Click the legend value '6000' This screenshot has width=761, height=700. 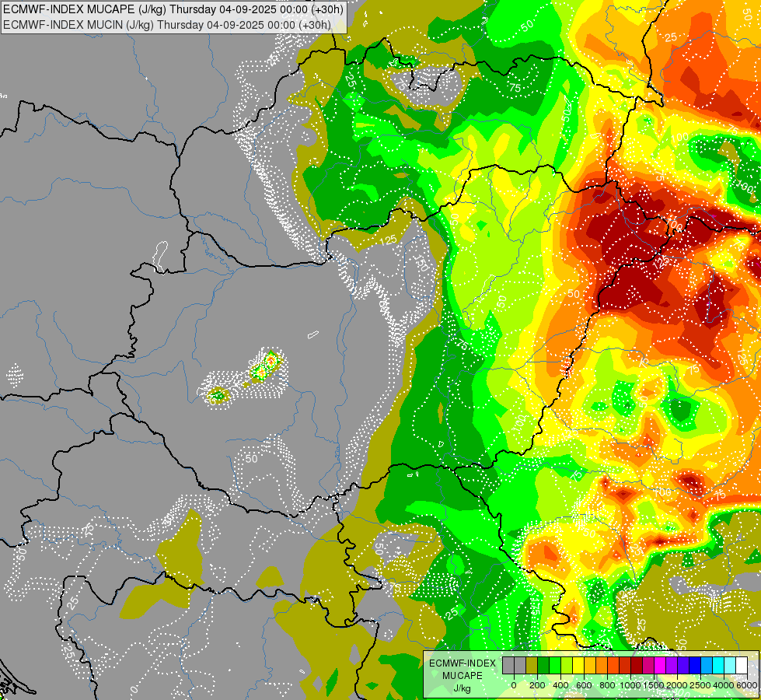pyautogui.click(x=747, y=685)
